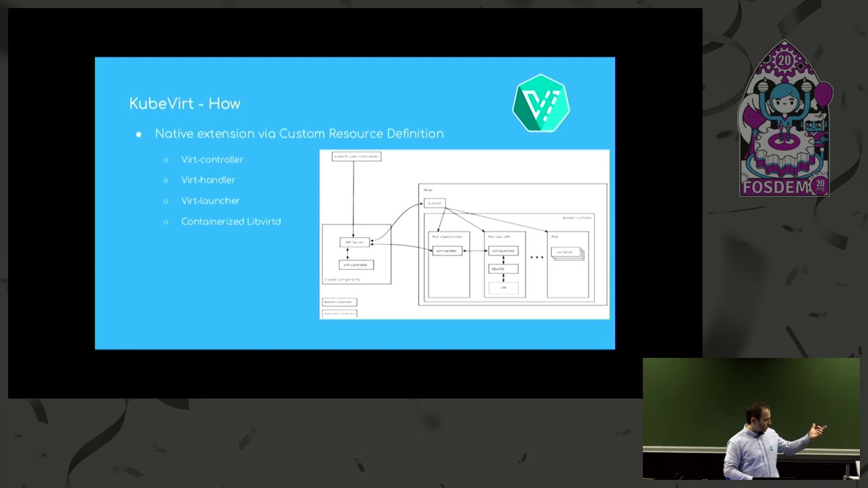Click the "Pod (DaemonSet)" label

[448, 237]
